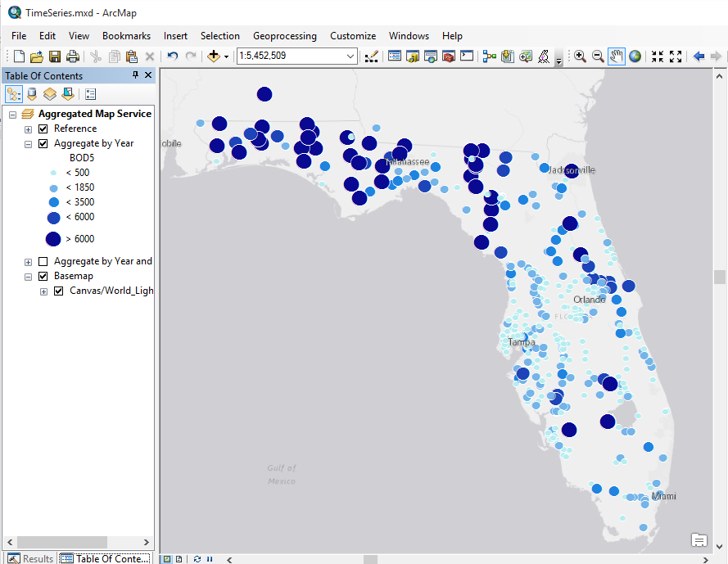Click the > 6000 BOD5 legend symbol
Screen dimensions: 728x564
pyautogui.click(x=53, y=239)
